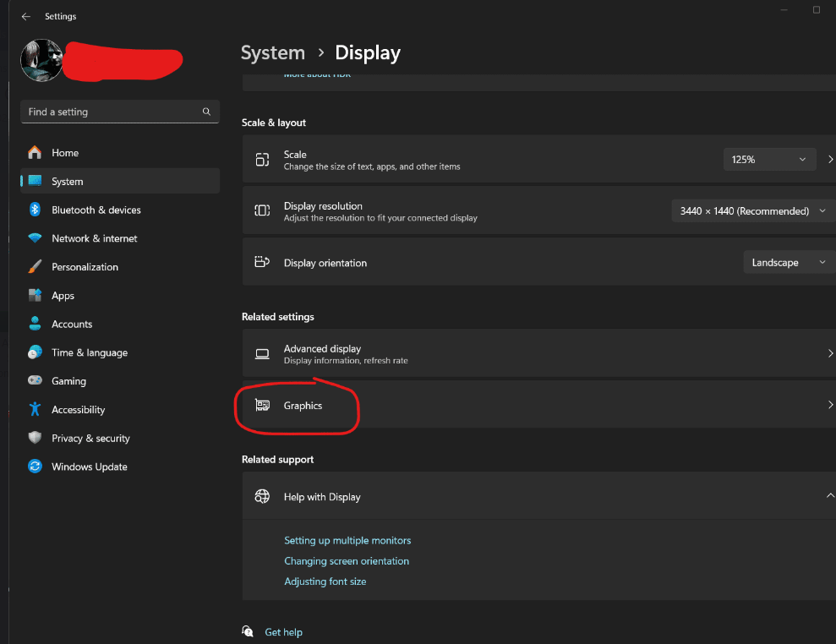Image resolution: width=836 pixels, height=644 pixels.
Task: Open Setting up multiple monitors link
Action: [x=347, y=541]
